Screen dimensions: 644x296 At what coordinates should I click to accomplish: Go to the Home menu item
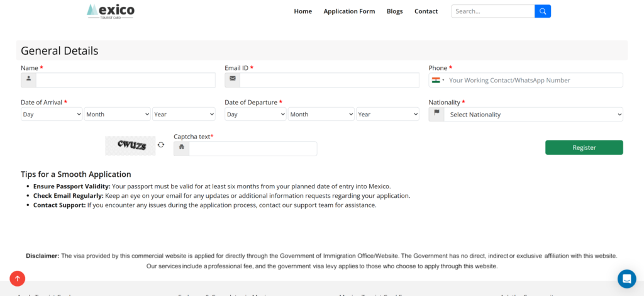click(303, 11)
